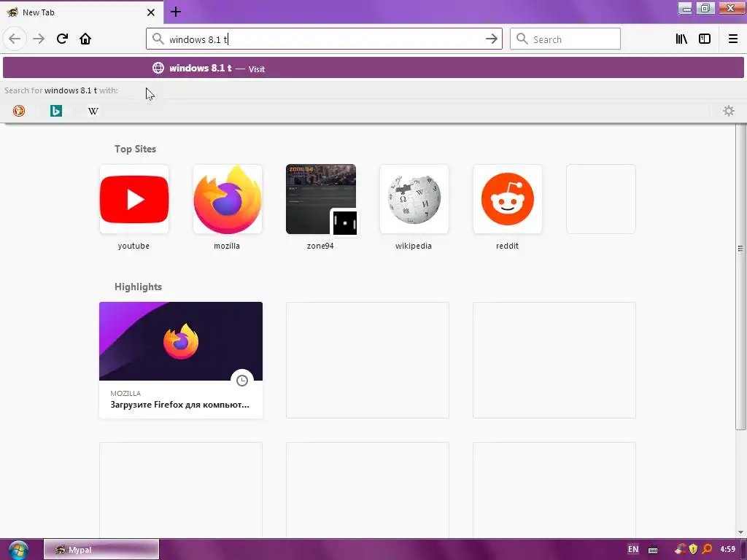This screenshot has width=747, height=560.
Task: Open the wikipedia top site tile
Action: coord(414,199)
